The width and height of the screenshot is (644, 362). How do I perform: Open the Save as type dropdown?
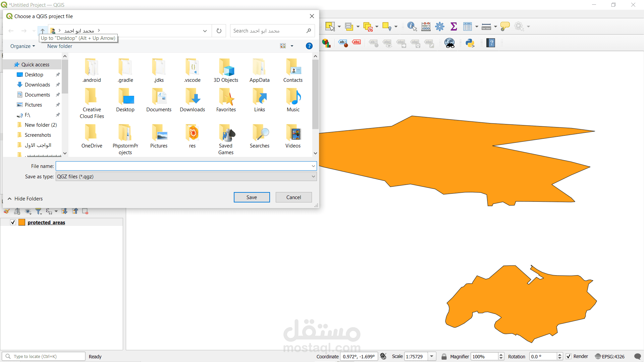[x=186, y=176]
